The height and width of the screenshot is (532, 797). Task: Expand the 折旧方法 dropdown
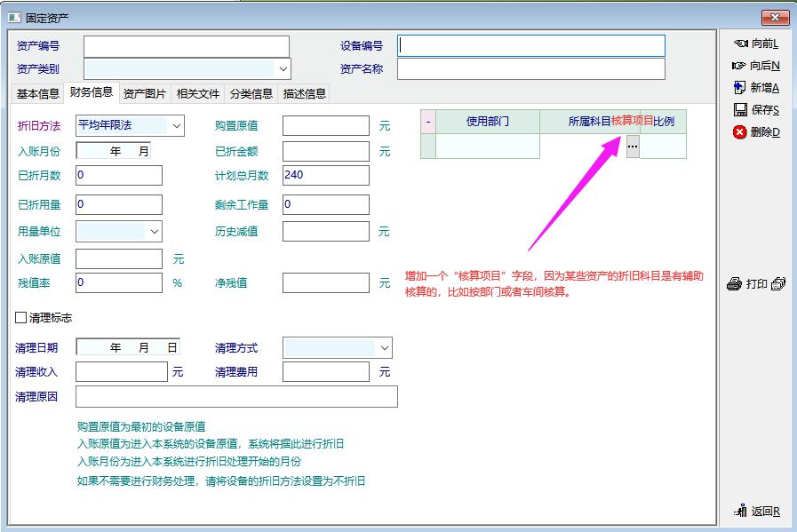176,126
